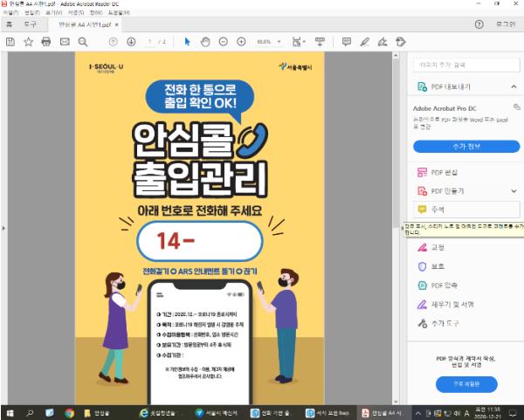The image size is (524, 420).
Task: Activate the Hand pan tool
Action: coord(206,41)
